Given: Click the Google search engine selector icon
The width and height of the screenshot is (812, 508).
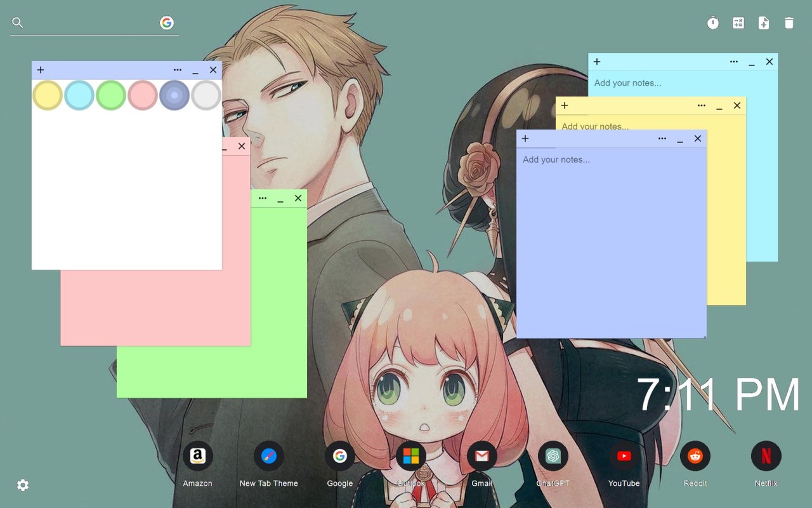Looking at the screenshot, I should (167, 23).
